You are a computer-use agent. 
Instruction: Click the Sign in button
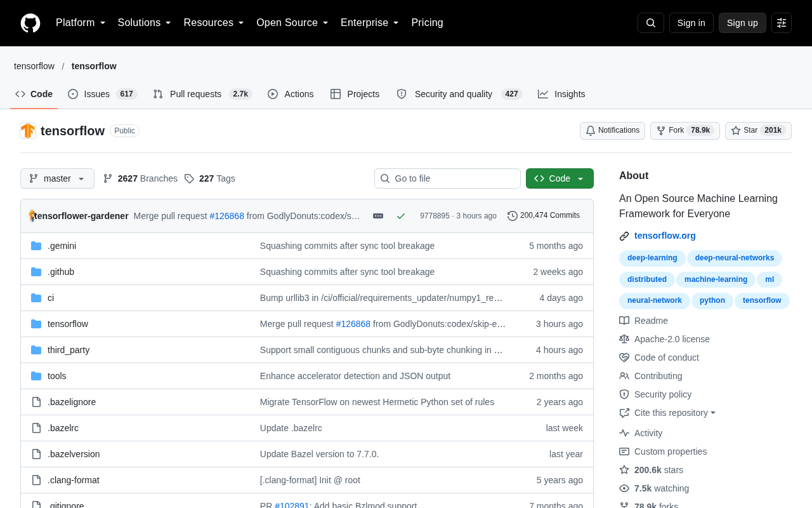[x=691, y=23]
